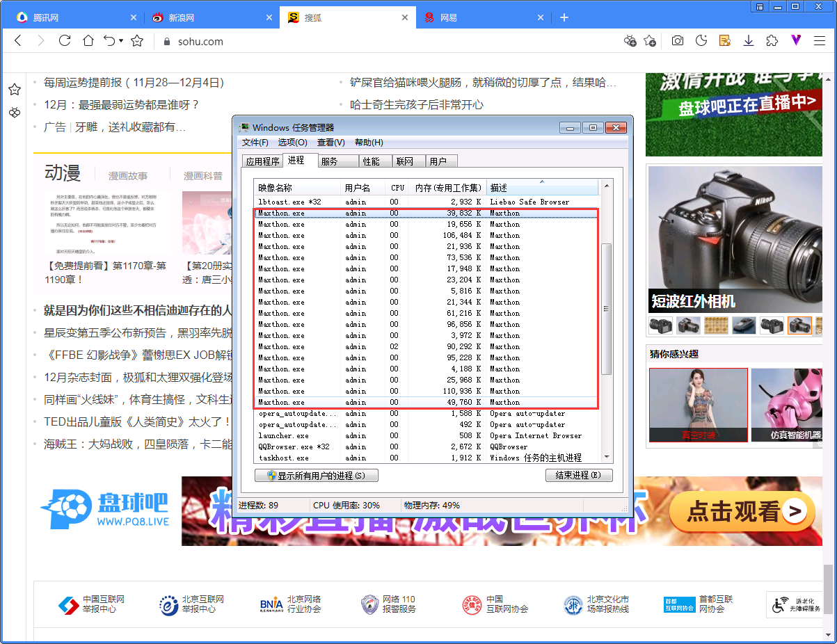837x644 pixels.
Task: Click the sidebar Maxnote icon below star
Action: coord(15,112)
